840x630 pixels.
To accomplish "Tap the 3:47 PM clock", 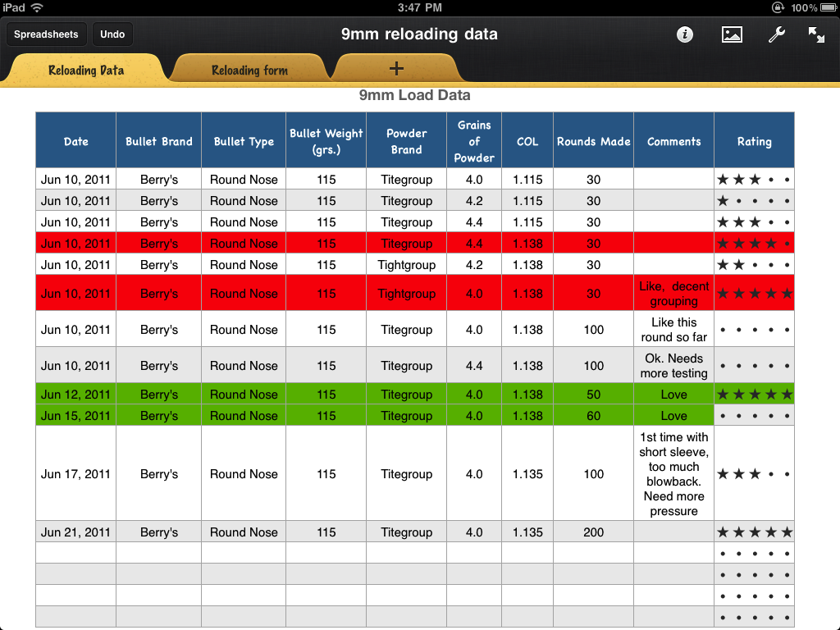I will pos(419,7).
